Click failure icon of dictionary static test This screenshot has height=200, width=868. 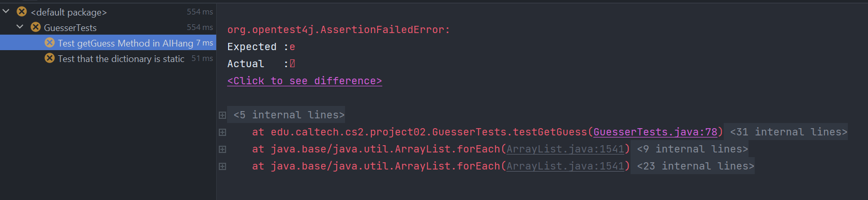click(50, 58)
